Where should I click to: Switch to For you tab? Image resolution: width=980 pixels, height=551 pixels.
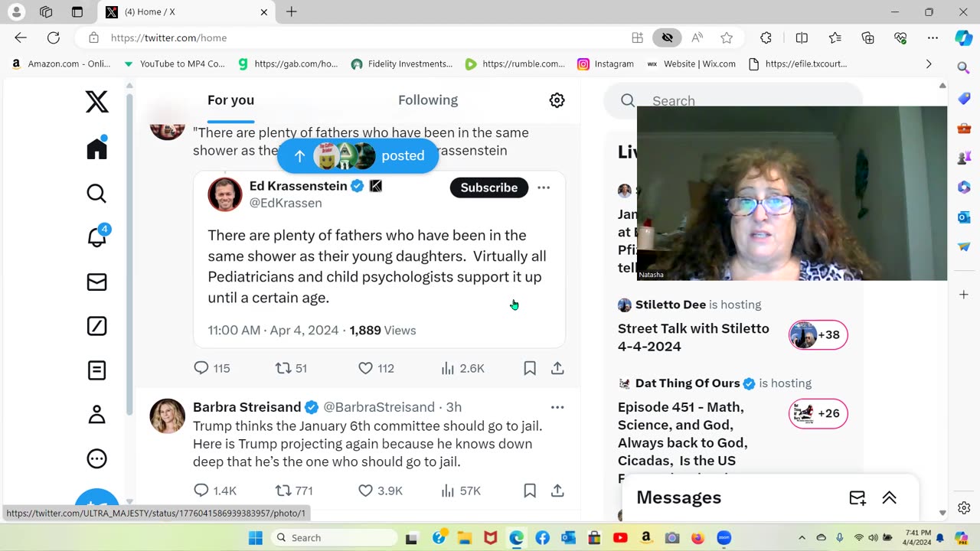[230, 100]
